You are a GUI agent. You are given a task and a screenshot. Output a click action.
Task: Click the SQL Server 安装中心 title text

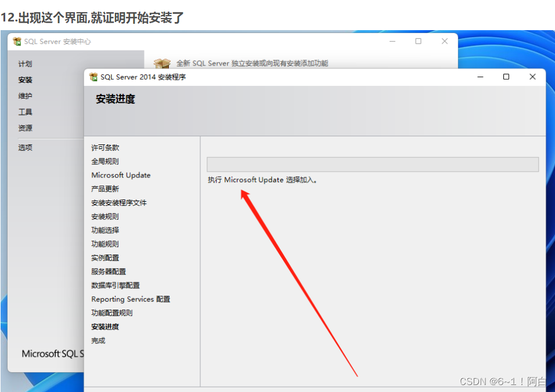click(57, 42)
